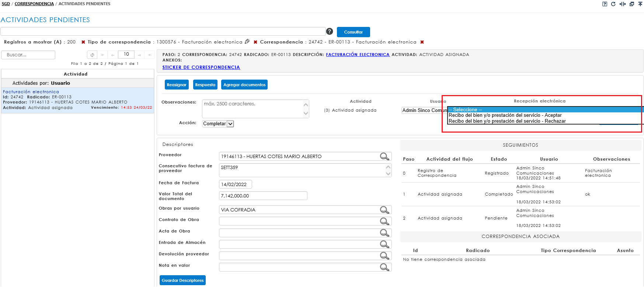Image resolution: width=644 pixels, height=287 pixels.
Task: Click the Obras por usuario field VIA COFRADIA
Action: click(305, 210)
